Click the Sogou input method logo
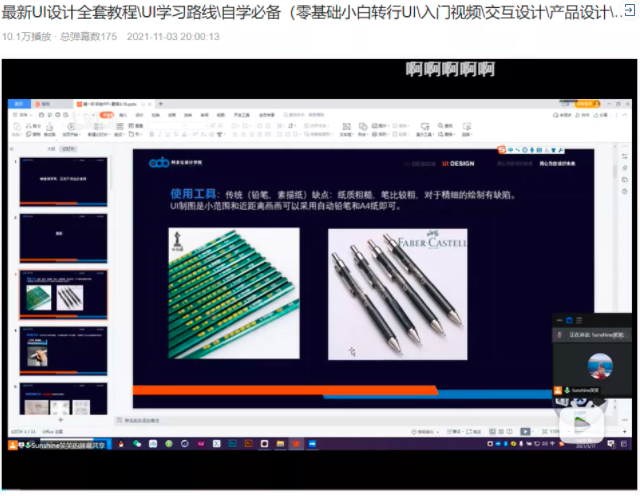 coord(502,150)
